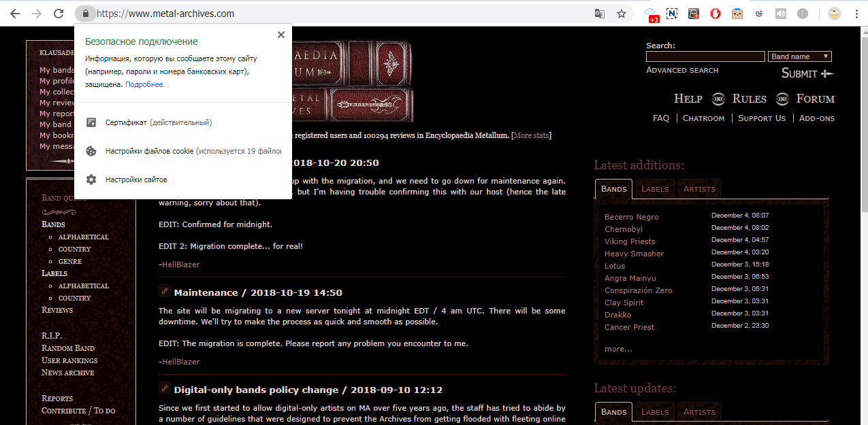
Task: Bookmark this page with the star icon
Action: (622, 14)
